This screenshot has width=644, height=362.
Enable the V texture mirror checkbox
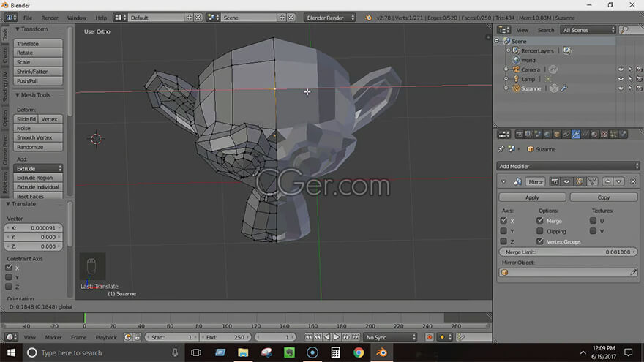pyautogui.click(x=593, y=230)
